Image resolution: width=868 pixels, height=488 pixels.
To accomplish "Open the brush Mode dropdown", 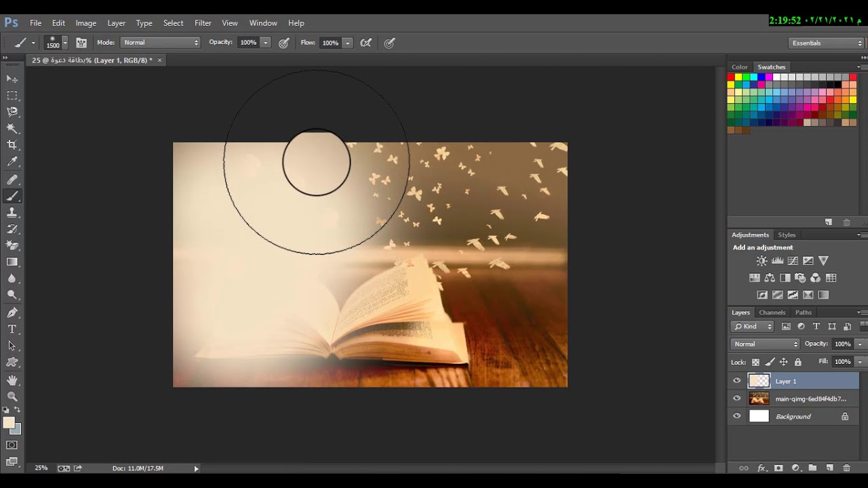I will 161,43.
